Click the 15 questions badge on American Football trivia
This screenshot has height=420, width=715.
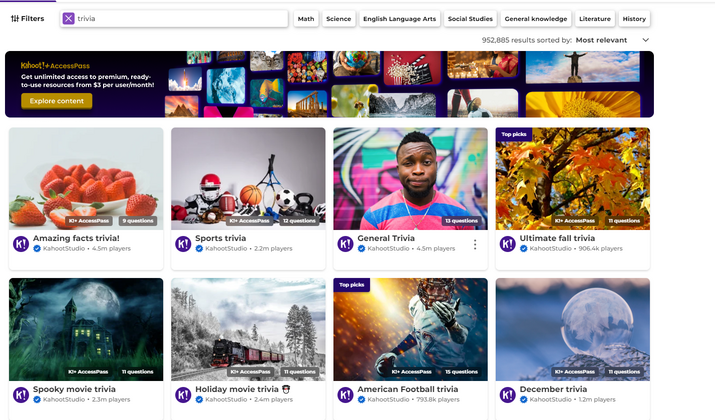click(x=461, y=372)
